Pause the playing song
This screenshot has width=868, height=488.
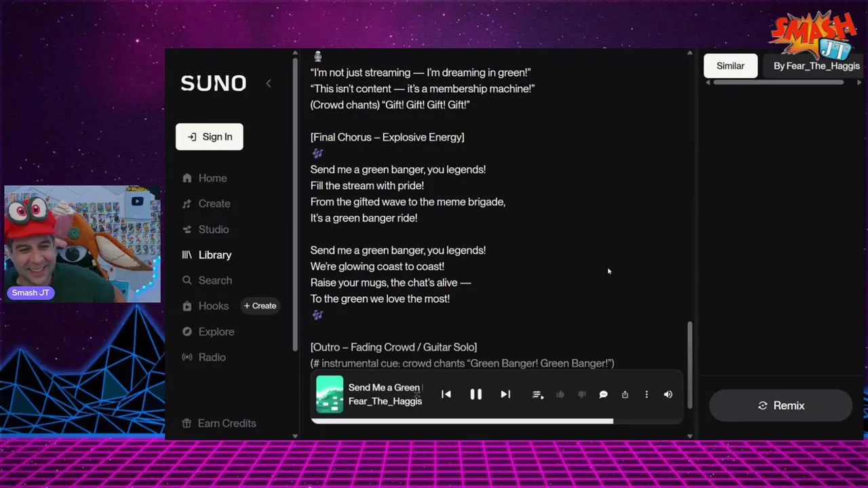tap(475, 394)
